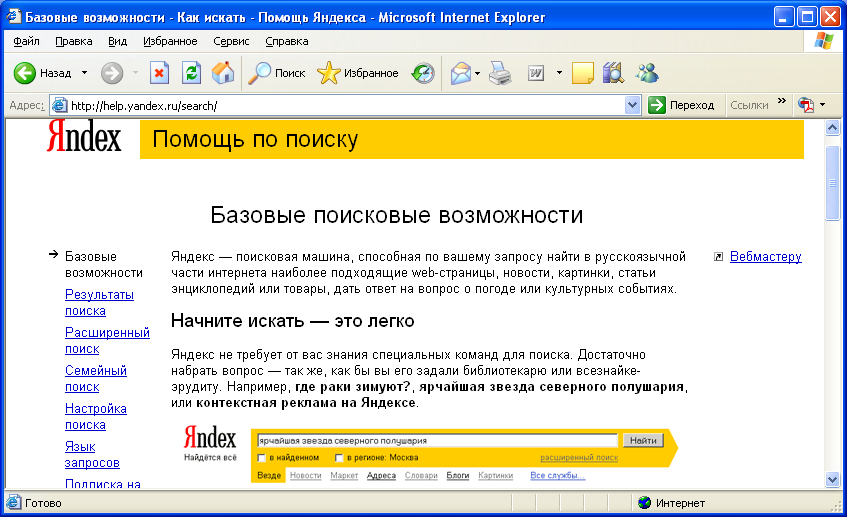Select the Маркет tab in example
Screen dimensions: 847x517
[x=344, y=475]
